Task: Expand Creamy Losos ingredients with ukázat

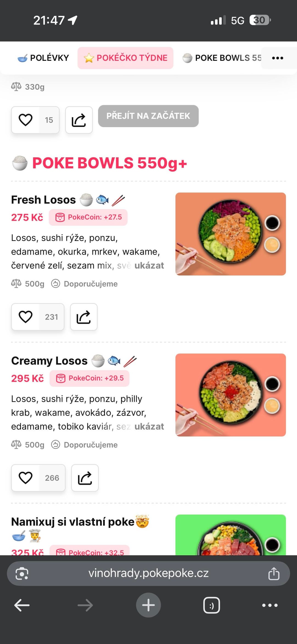Action: (149, 427)
